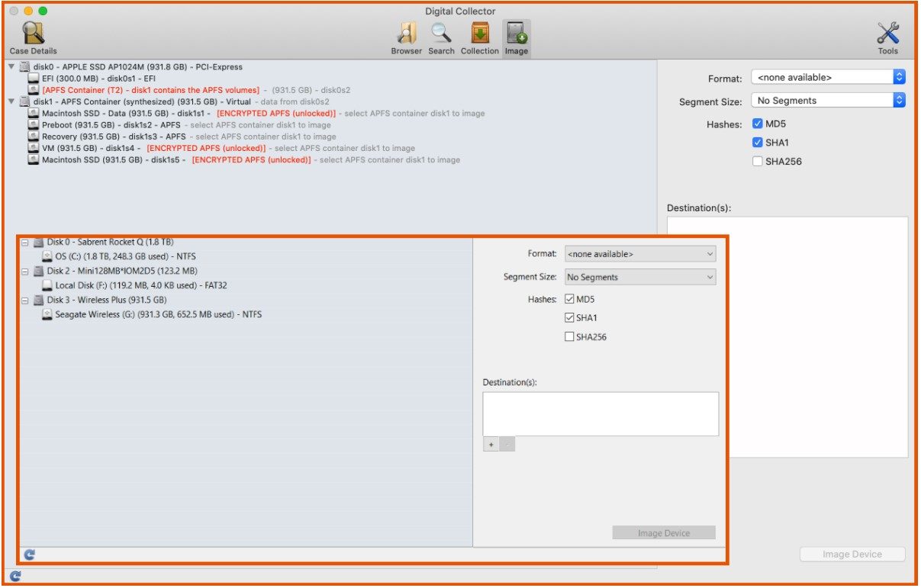921x588 pixels.
Task: Add a destination with the plus button
Action: pos(491,444)
